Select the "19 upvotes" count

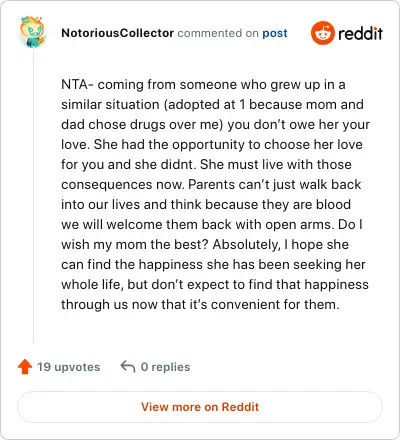69,367
